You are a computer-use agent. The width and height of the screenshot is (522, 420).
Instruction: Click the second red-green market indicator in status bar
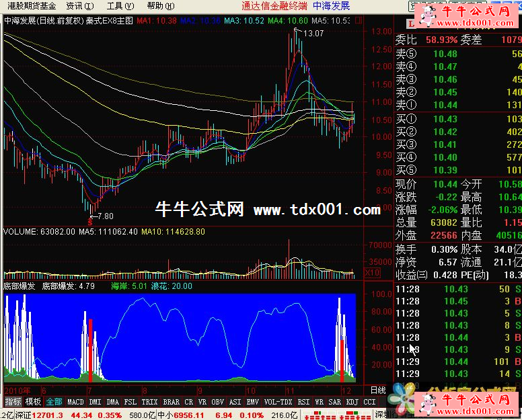pos(355,415)
